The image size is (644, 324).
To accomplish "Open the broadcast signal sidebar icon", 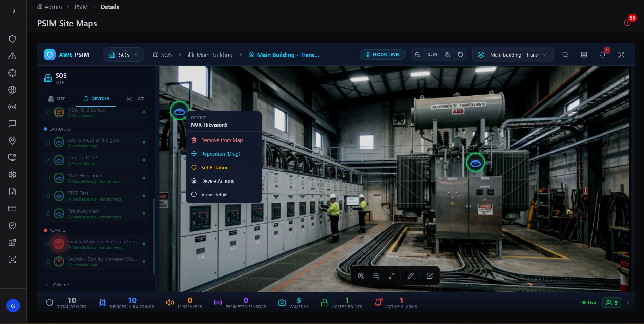I will (13, 107).
